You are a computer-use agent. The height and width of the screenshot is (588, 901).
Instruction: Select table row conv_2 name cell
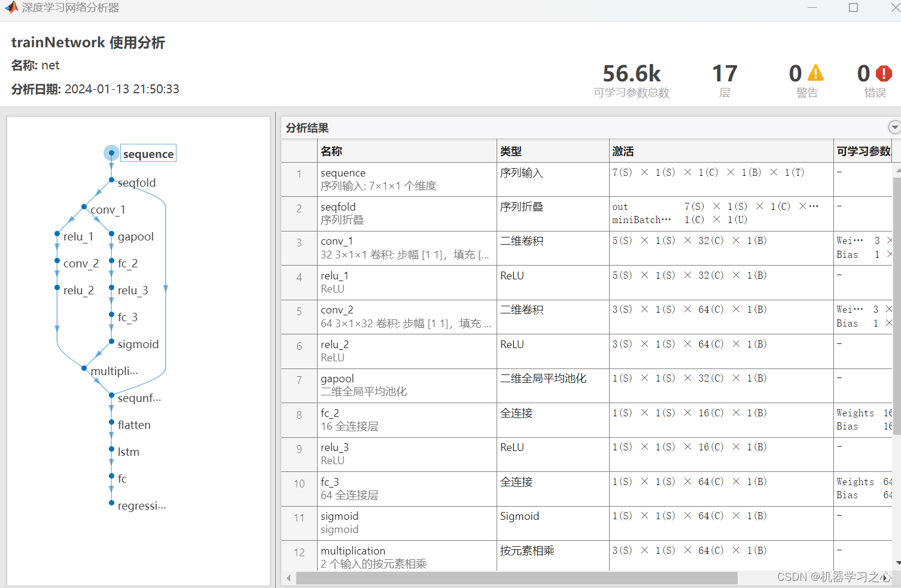(x=407, y=317)
